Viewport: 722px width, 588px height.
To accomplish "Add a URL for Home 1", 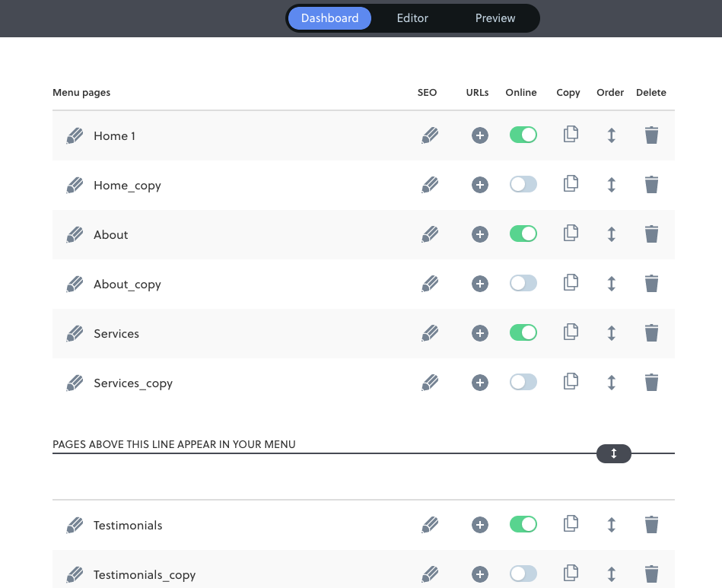I will 480,135.
